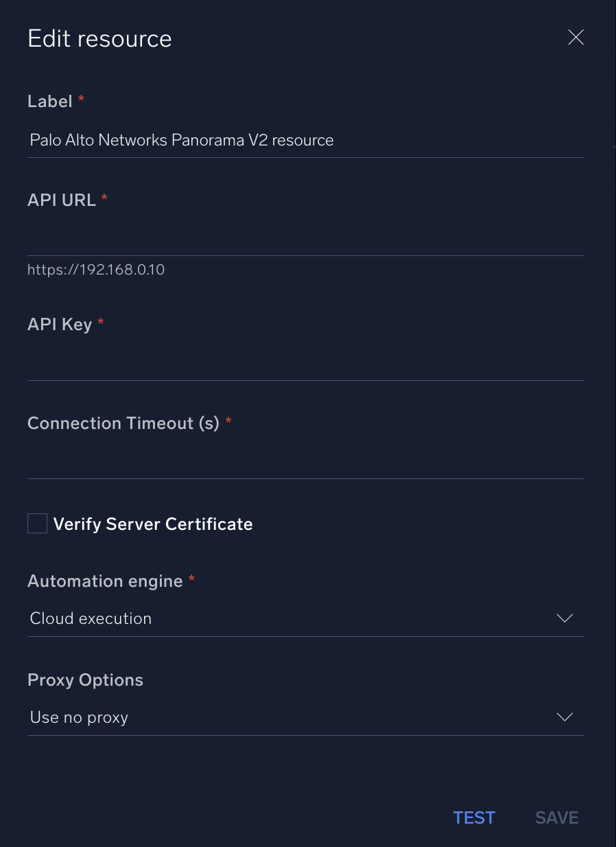Click inside the Label input field
The width and height of the screenshot is (616, 847).
[x=305, y=140]
